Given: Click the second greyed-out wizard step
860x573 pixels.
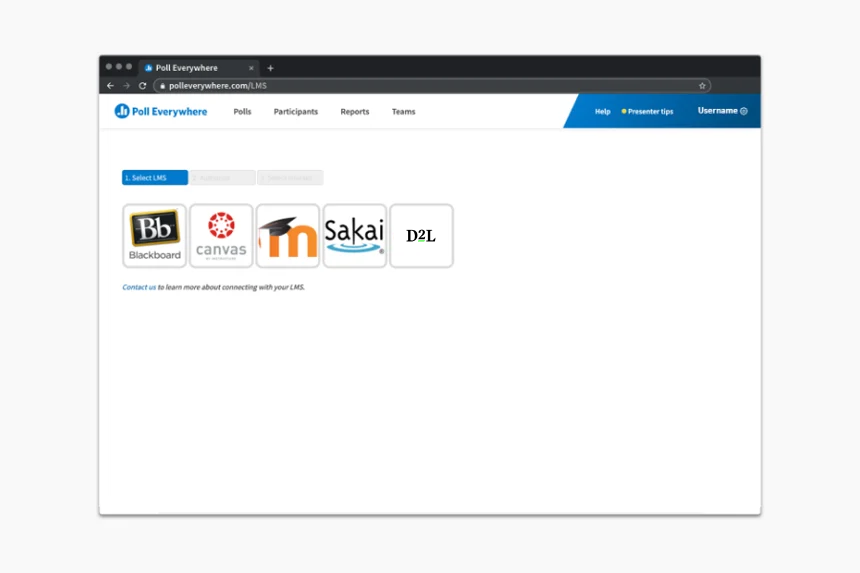Looking at the screenshot, I should click(x=222, y=178).
